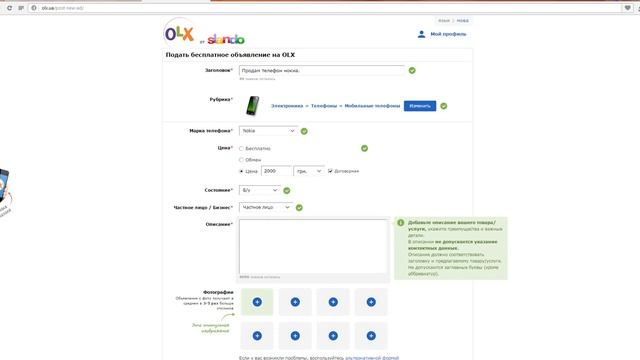
Task: Click the green checkmark beside the Изменить button
Action: [x=444, y=106]
